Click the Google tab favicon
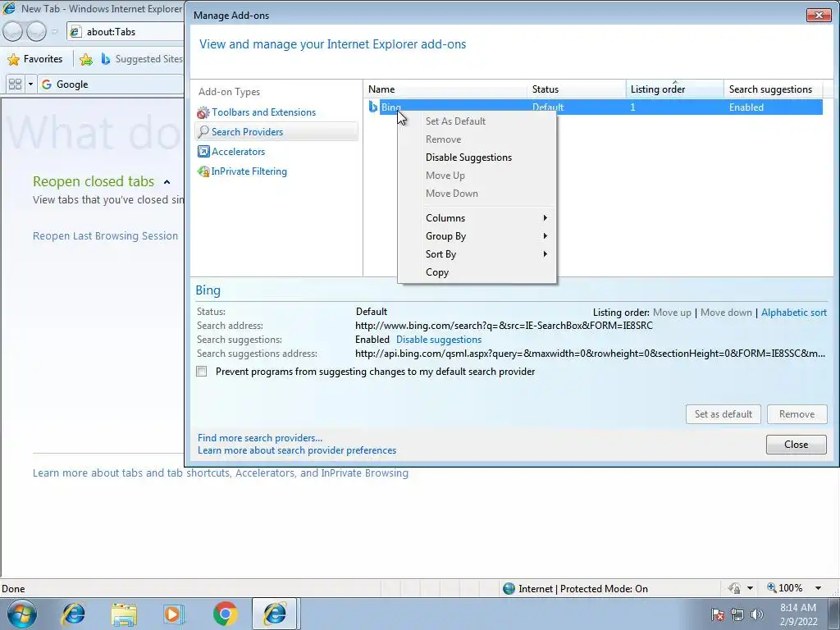Image resolution: width=840 pixels, height=630 pixels. click(x=47, y=84)
